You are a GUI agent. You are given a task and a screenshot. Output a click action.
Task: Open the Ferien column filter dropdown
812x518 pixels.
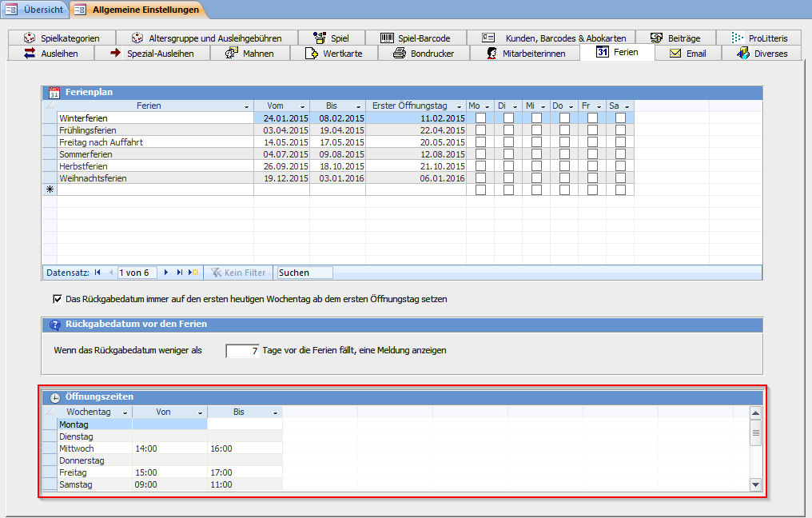coord(246,106)
